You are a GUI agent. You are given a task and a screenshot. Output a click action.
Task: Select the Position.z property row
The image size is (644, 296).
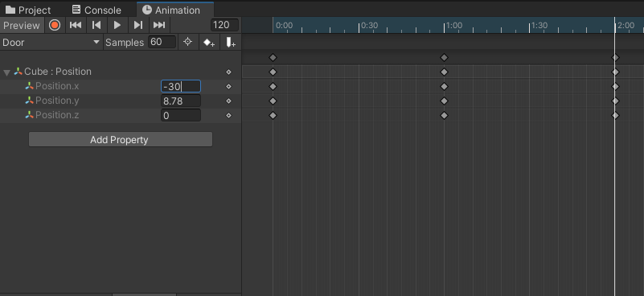tap(121, 116)
